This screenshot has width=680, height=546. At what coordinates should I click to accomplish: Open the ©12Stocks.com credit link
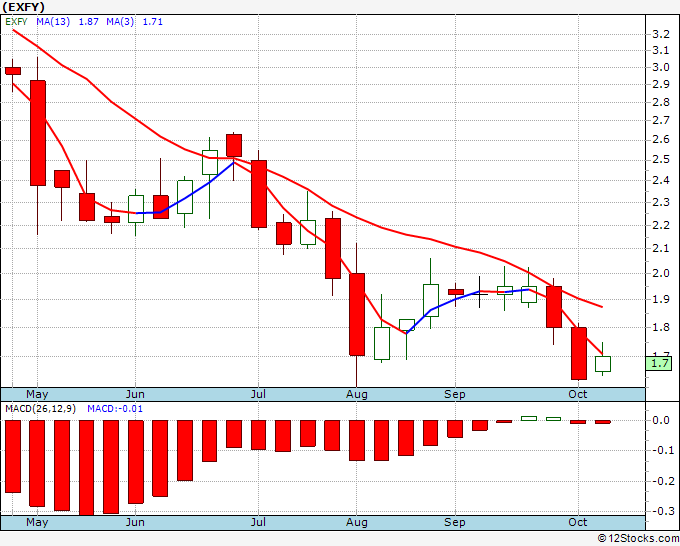638,538
